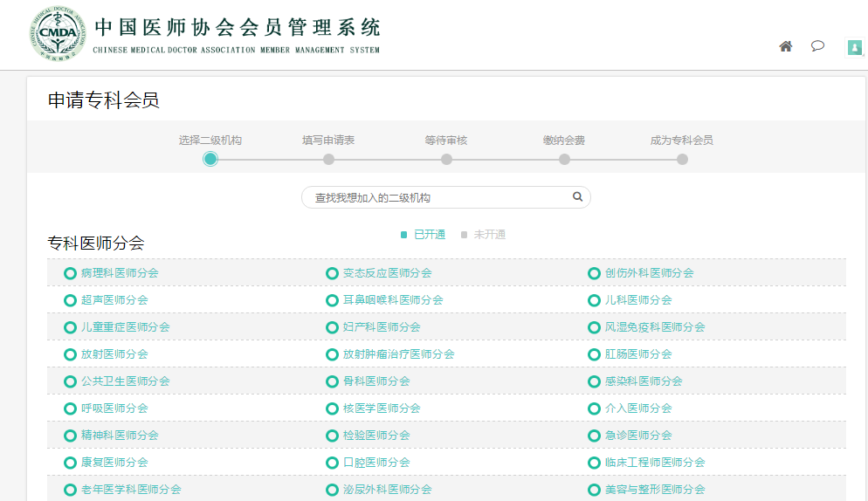Click circle icon next to 介入医师分会
The image size is (868, 501).
pyautogui.click(x=594, y=409)
